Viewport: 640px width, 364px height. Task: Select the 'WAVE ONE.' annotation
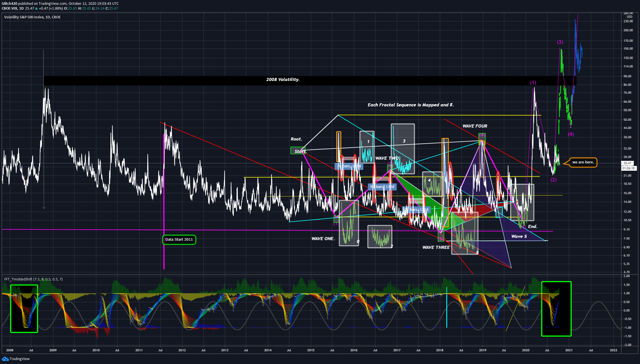click(323, 239)
